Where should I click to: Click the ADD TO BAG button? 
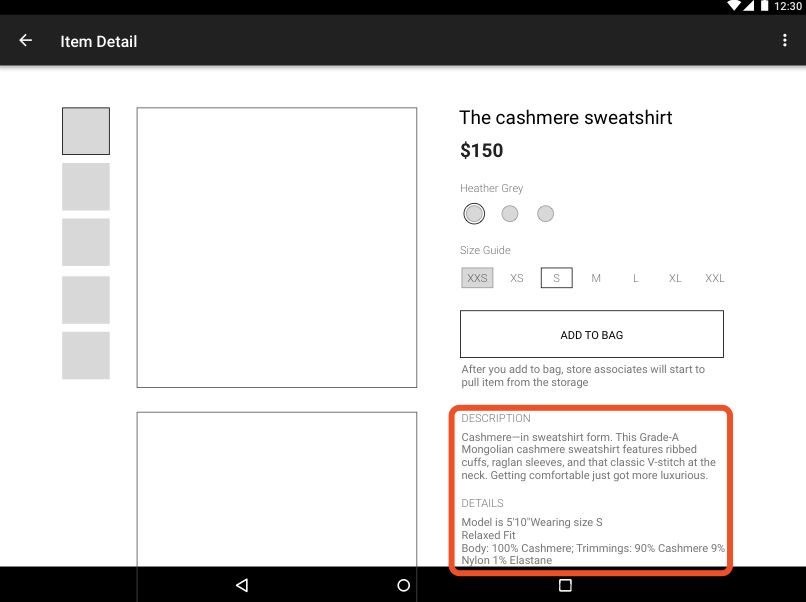click(592, 334)
